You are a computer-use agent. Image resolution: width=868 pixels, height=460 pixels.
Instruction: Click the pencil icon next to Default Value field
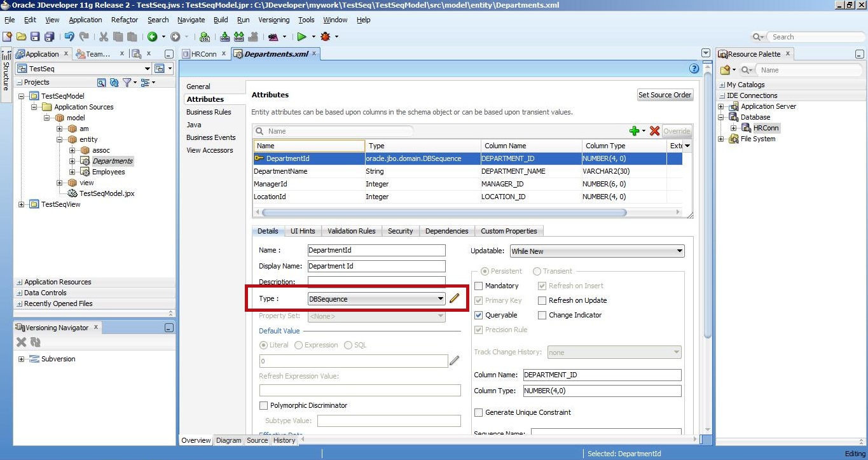pos(454,361)
